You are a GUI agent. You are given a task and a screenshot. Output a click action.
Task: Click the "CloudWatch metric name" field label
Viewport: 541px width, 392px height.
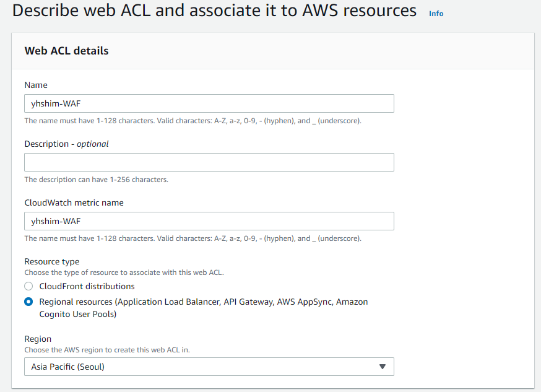(74, 203)
